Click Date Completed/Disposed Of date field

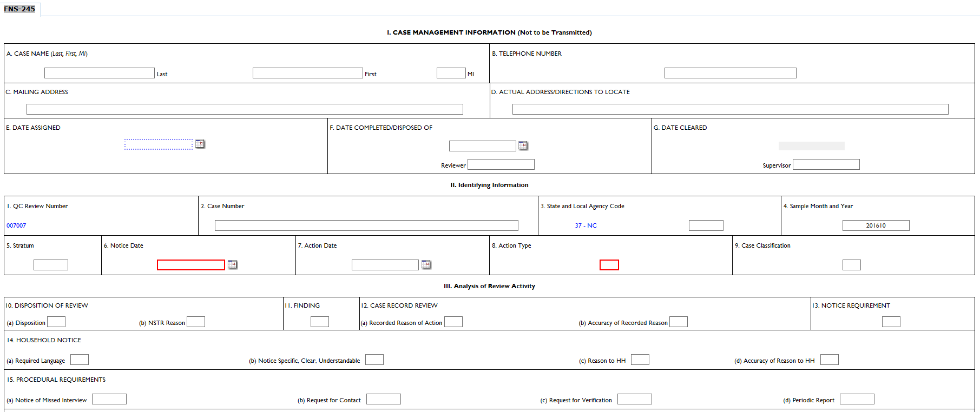[x=483, y=146]
